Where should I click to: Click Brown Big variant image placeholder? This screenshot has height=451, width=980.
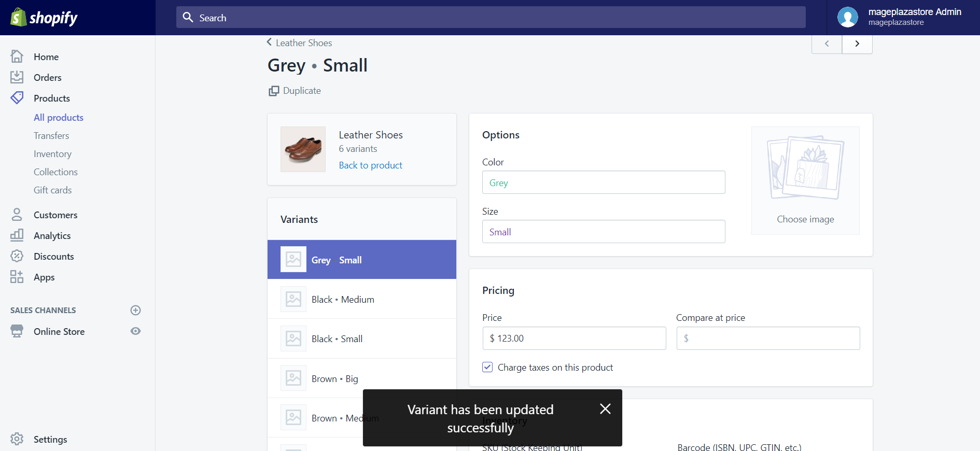tap(293, 378)
